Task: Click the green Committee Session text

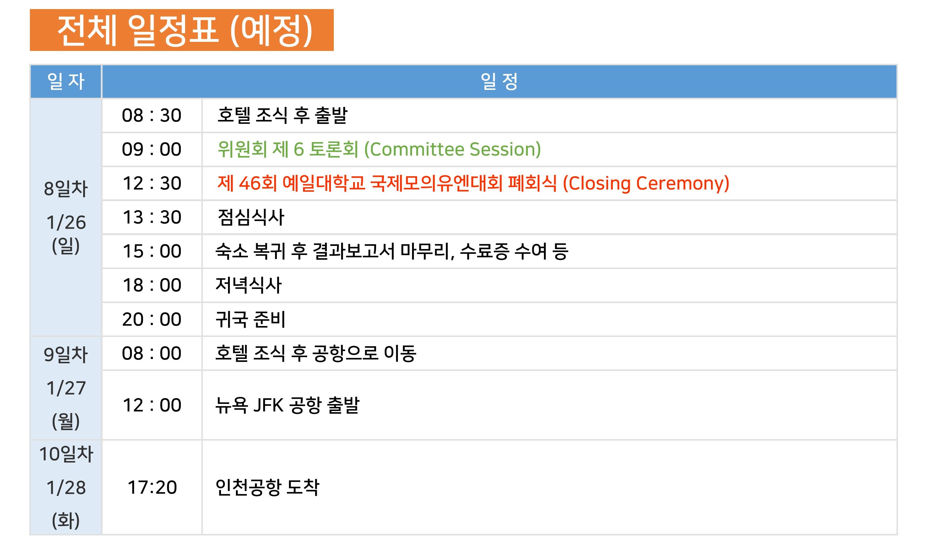Action: coord(379,149)
